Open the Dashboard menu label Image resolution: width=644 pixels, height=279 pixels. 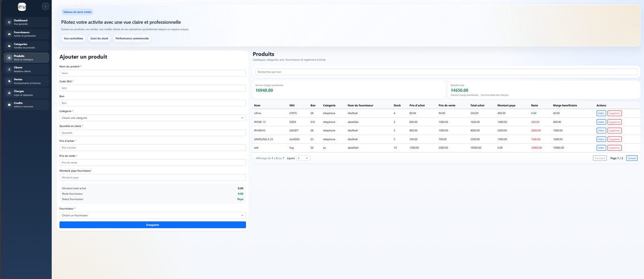(21, 21)
